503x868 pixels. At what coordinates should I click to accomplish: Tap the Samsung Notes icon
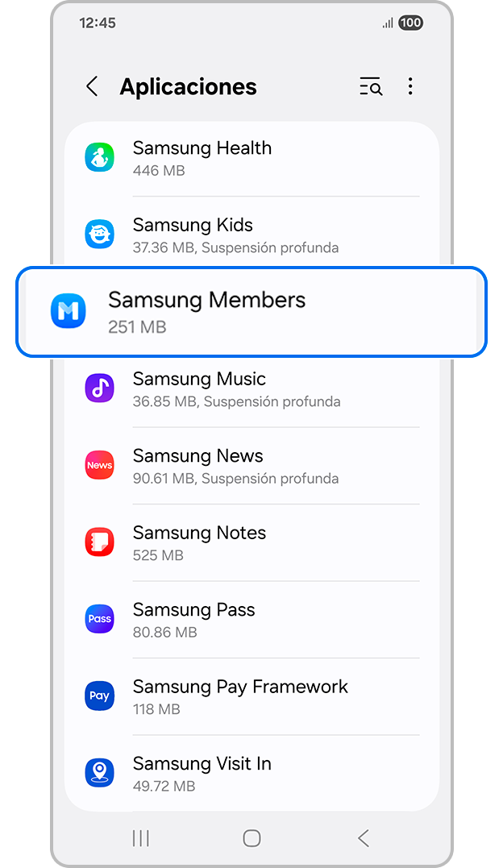pos(100,542)
